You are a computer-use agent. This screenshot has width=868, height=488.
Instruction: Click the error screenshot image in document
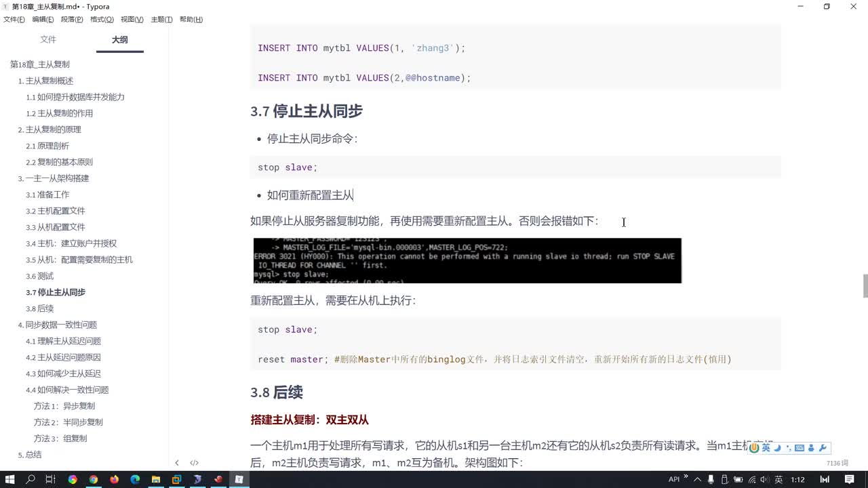(467, 260)
